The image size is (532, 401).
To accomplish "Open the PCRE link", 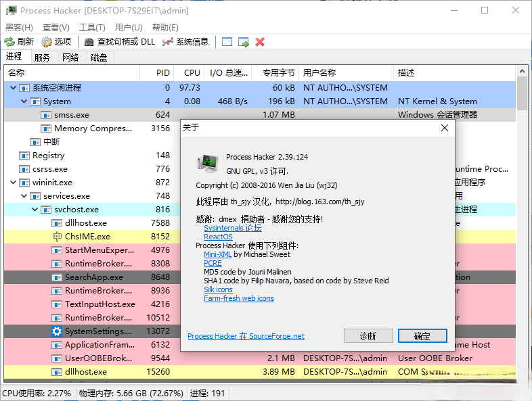I will pyautogui.click(x=213, y=263).
